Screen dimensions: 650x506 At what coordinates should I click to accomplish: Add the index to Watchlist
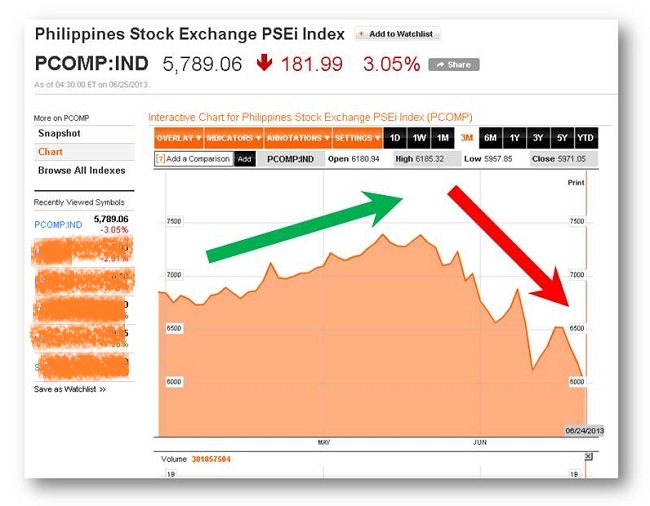tap(398, 34)
